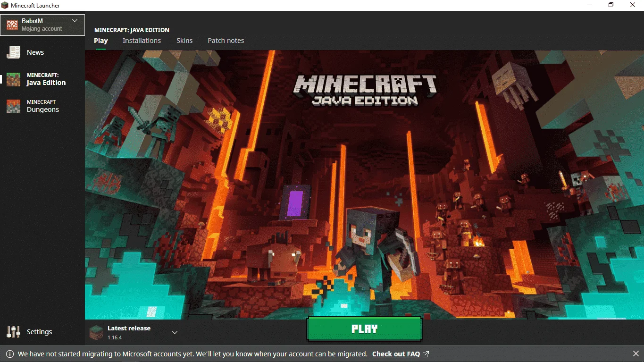Dismiss the Microsoft account migration banner
Image resolution: width=644 pixels, height=362 pixels.
(636, 354)
